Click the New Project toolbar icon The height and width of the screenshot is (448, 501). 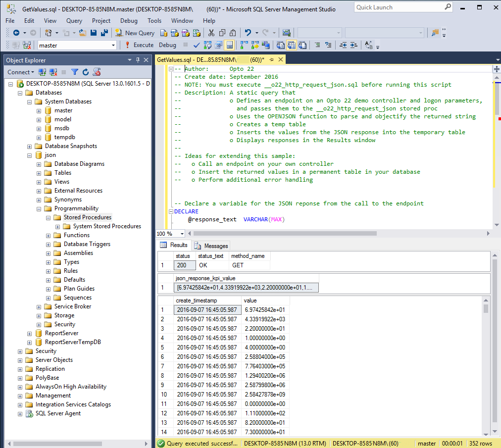coord(48,33)
